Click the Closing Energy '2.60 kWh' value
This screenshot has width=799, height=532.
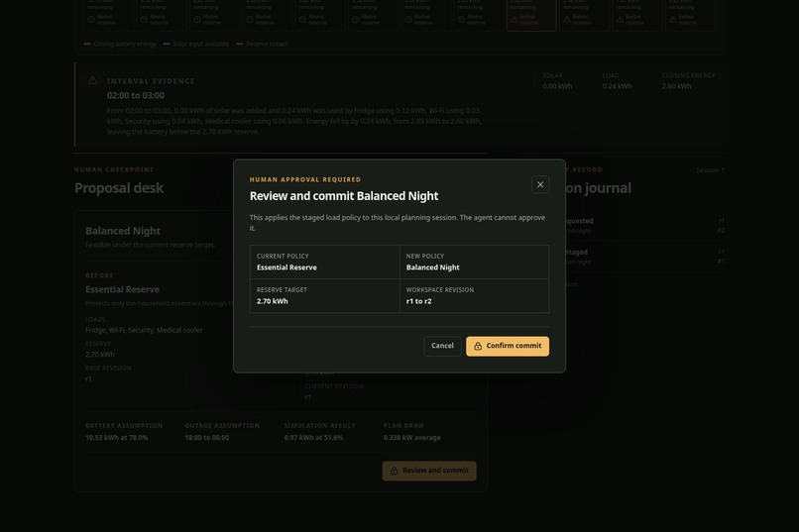pos(677,86)
